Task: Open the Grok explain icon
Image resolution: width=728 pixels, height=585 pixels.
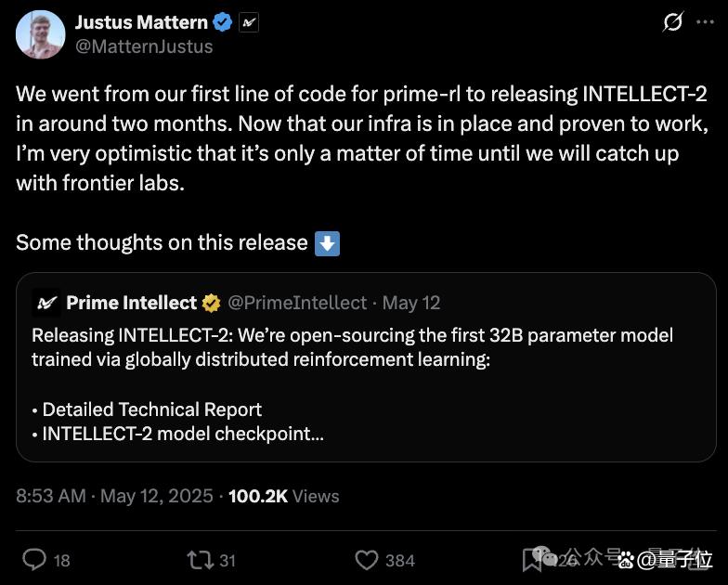Action: click(672, 22)
